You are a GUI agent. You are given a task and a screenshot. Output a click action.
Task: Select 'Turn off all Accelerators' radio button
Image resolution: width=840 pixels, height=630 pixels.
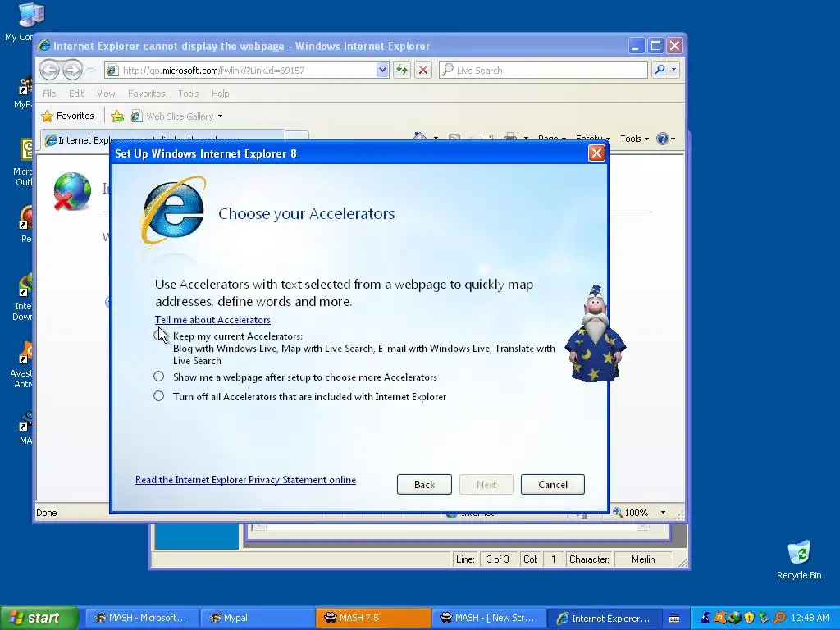pos(158,396)
